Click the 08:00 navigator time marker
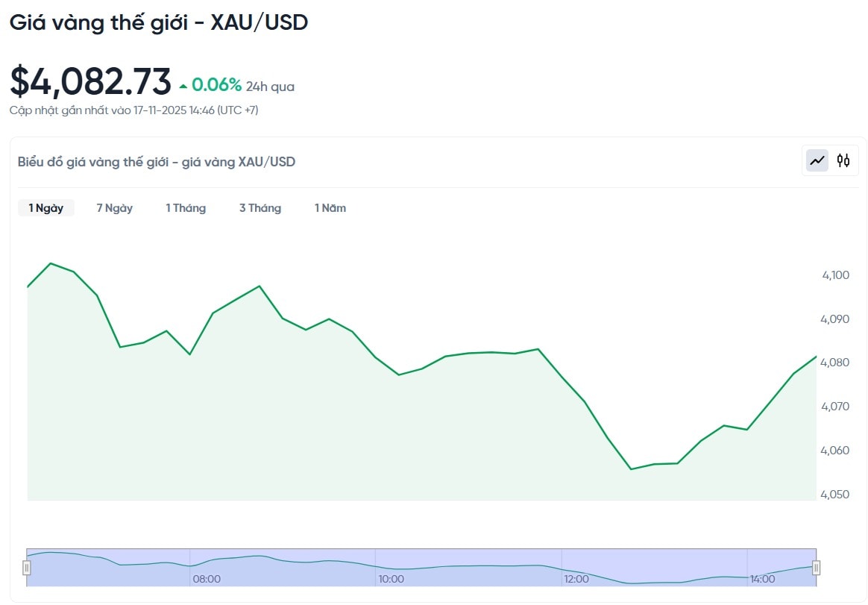Image resolution: width=868 pixels, height=605 pixels. 207,579
